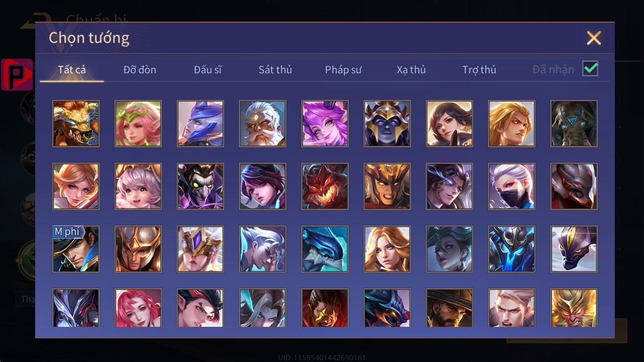
Task: Close the Chọn tướng dialog
Action: click(594, 38)
